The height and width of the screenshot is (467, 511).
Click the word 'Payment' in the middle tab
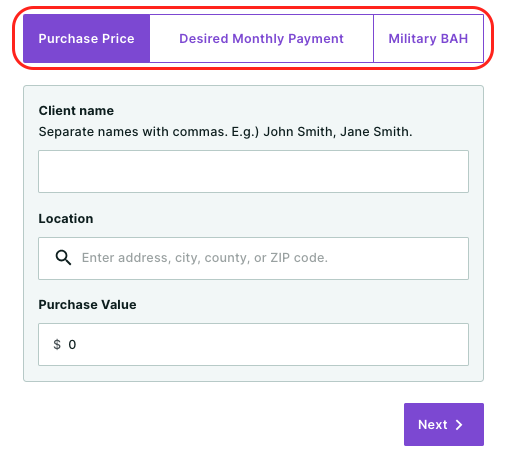(x=316, y=39)
